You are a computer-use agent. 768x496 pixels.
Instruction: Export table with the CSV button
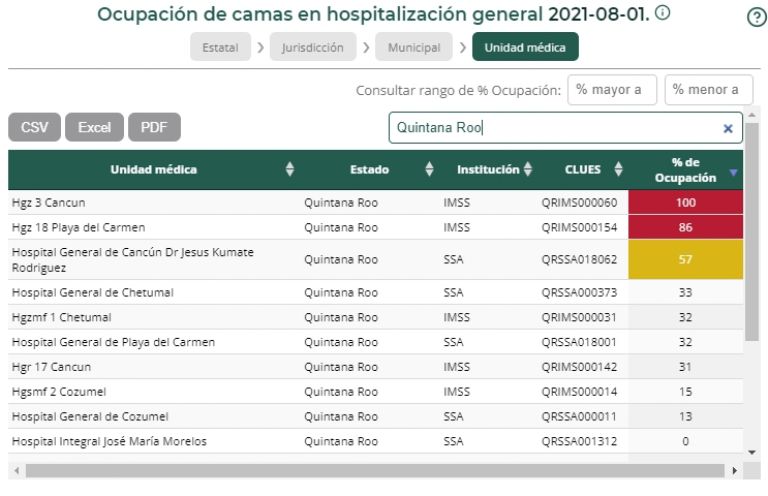click(x=34, y=127)
